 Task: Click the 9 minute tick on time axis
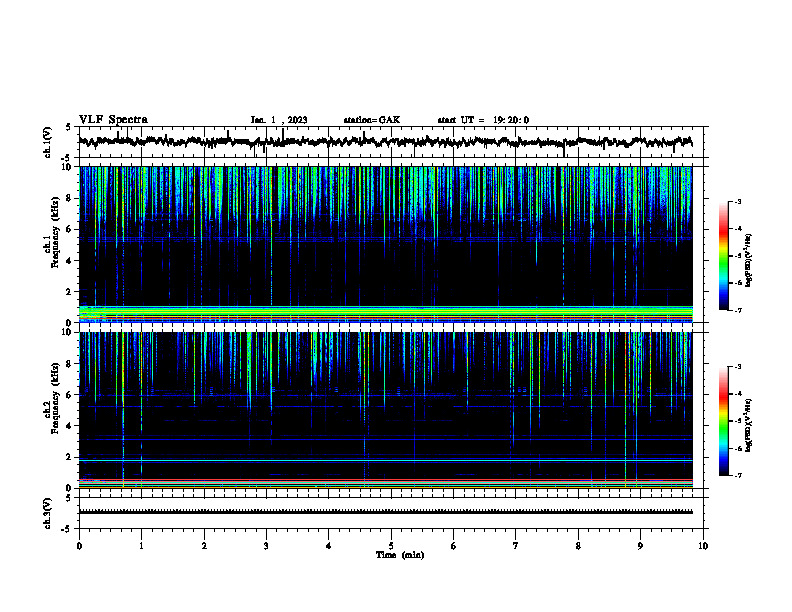(x=640, y=546)
